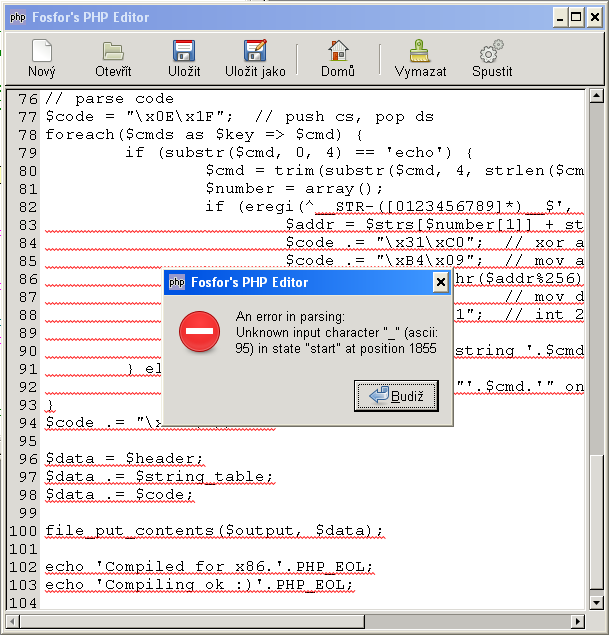Click the "echo 'Compiled for x86.'" line
This screenshot has height=635, width=609.
pyautogui.click(x=209, y=567)
